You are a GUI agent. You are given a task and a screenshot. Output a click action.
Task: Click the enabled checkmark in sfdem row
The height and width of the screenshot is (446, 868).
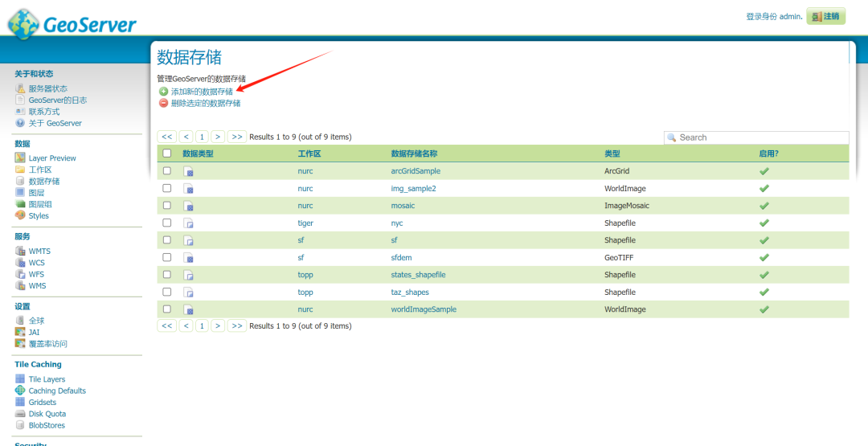coord(764,257)
